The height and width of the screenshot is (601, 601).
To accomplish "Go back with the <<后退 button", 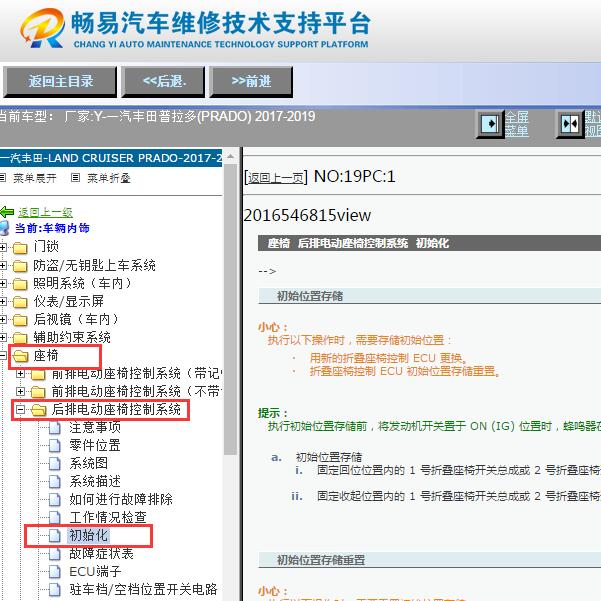I will [x=163, y=82].
